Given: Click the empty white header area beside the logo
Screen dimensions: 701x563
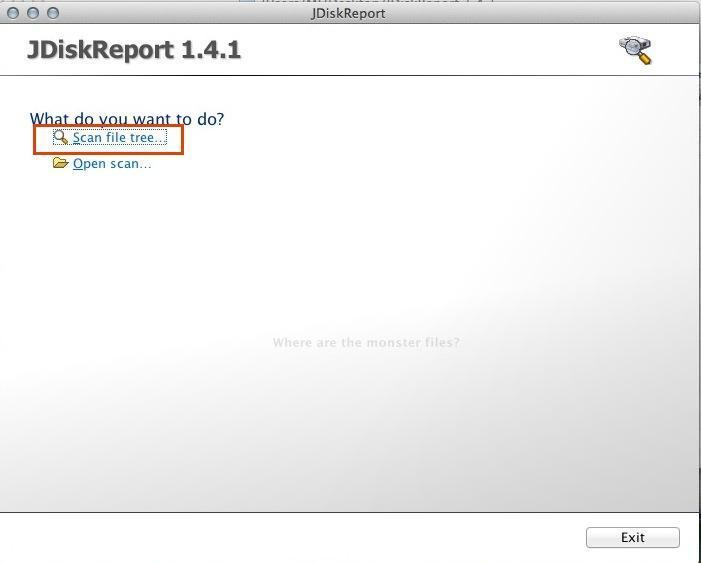Looking at the screenshot, I should [x=430, y=50].
